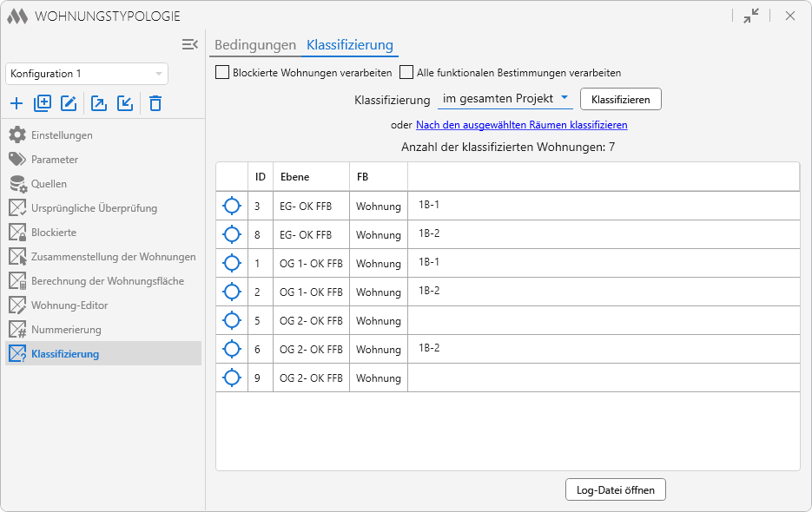Collapse the left sidebar panel

[x=190, y=44]
